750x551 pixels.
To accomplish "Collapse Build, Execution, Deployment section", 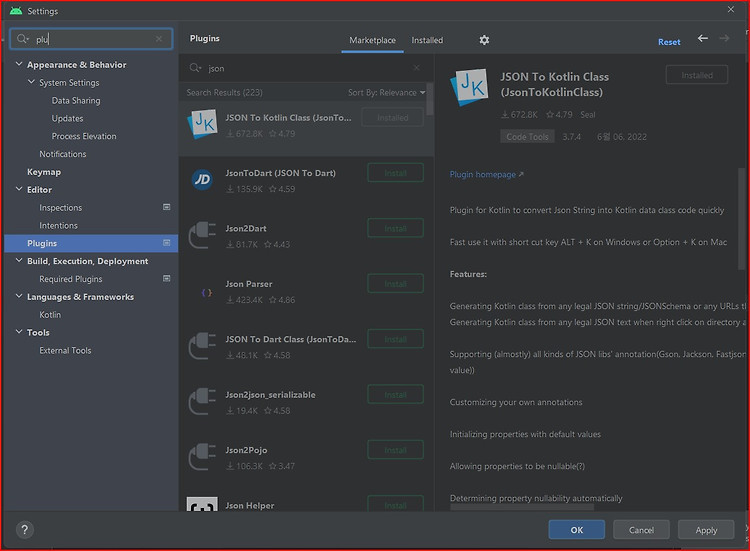I will click(19, 260).
